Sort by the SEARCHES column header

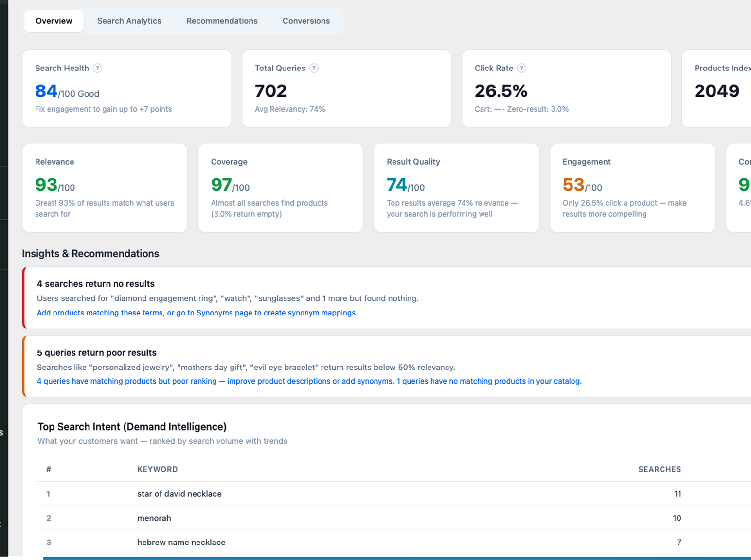659,469
